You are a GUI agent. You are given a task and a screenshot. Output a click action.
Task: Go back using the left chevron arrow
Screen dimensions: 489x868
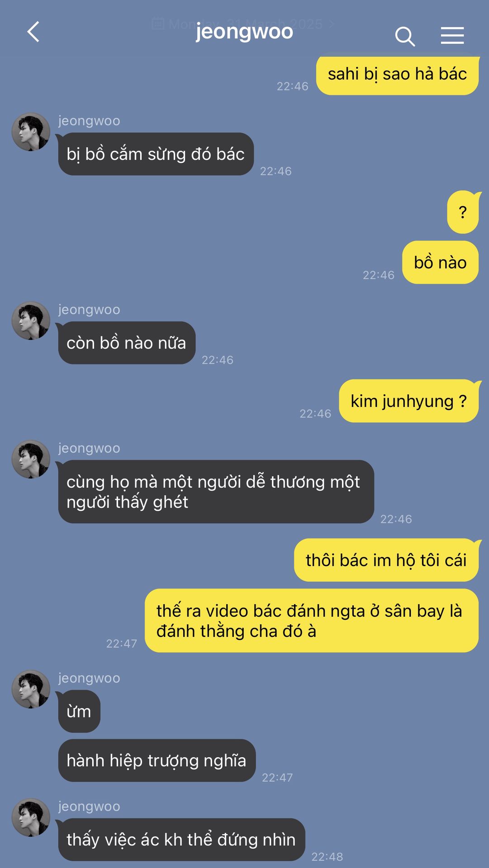[x=33, y=32]
